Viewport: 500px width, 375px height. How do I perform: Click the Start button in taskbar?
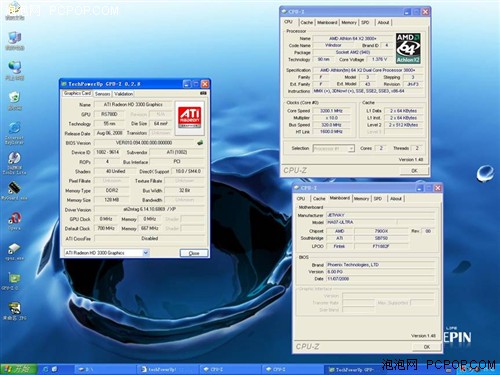19,369
